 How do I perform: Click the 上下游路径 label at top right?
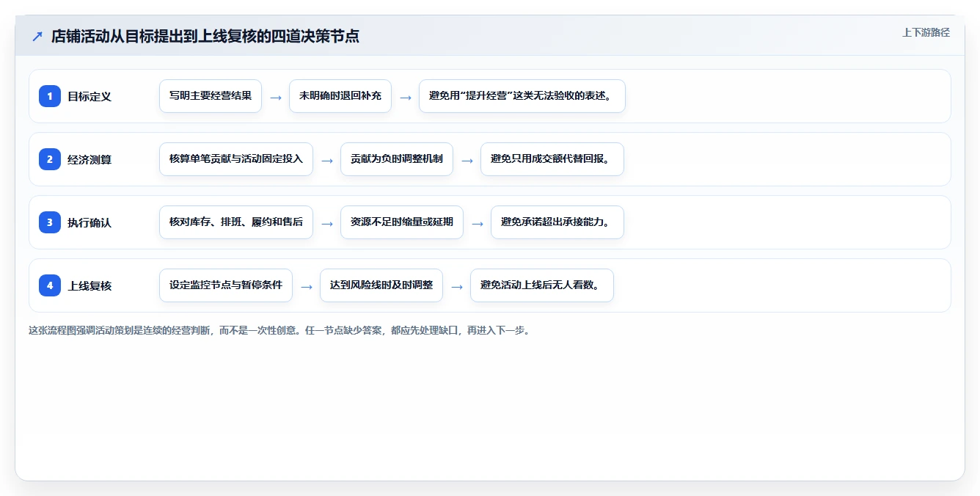tap(926, 32)
